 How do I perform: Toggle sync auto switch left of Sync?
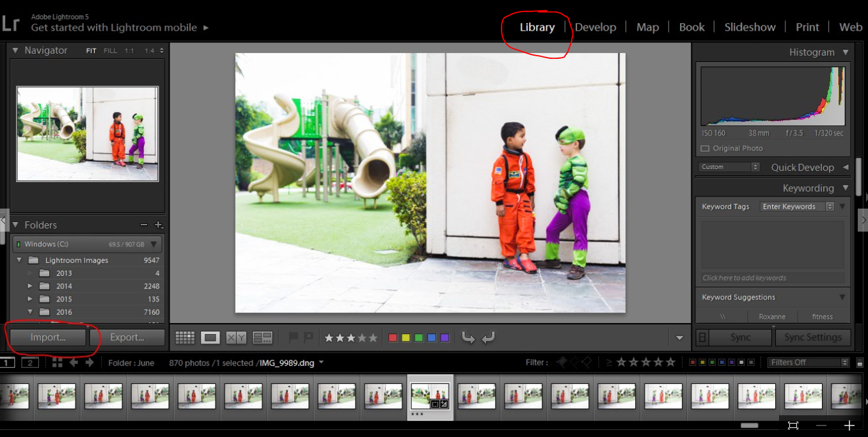pos(702,337)
